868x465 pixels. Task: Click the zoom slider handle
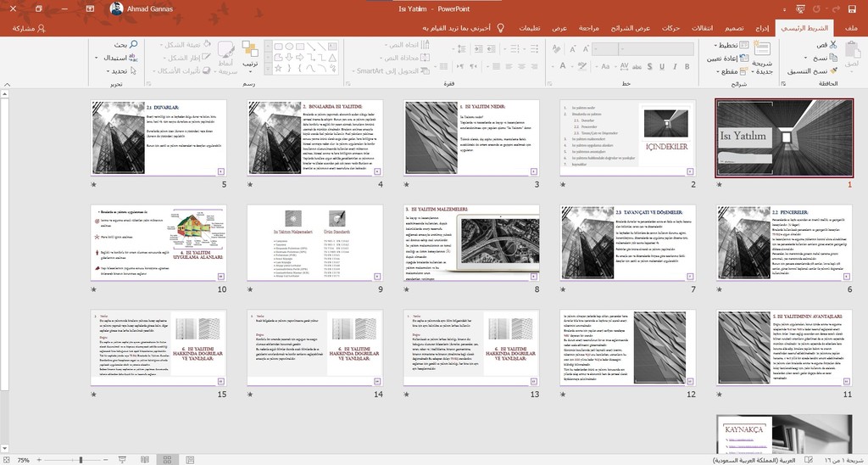tap(81, 460)
